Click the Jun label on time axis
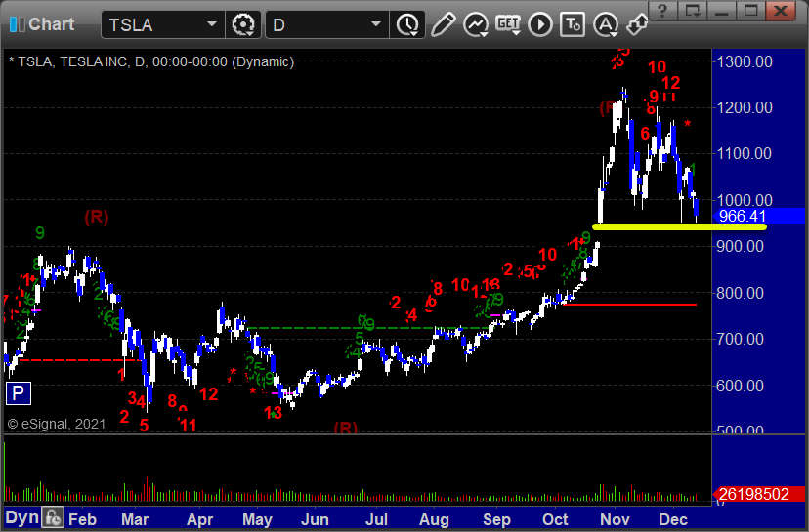 [x=315, y=519]
